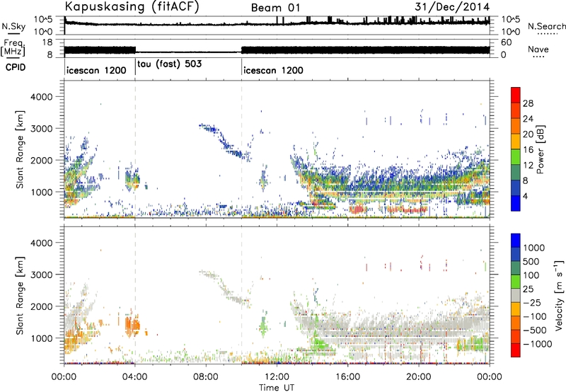Click the red bottom segment of Velocity bar

(x=516, y=350)
